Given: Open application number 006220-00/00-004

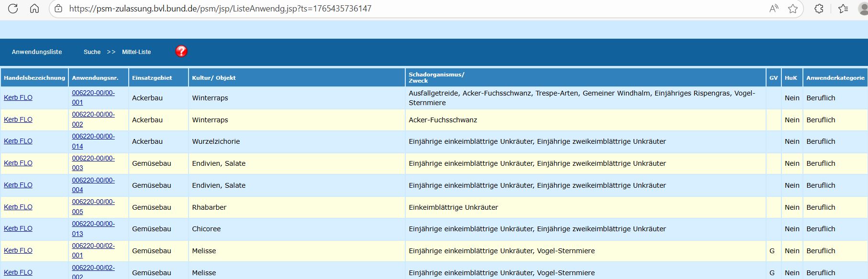Looking at the screenshot, I should (x=93, y=185).
